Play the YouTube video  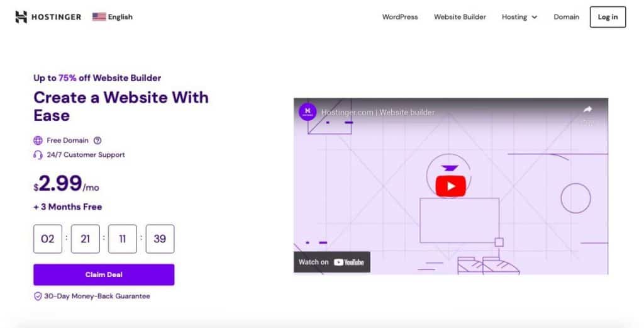tap(450, 186)
